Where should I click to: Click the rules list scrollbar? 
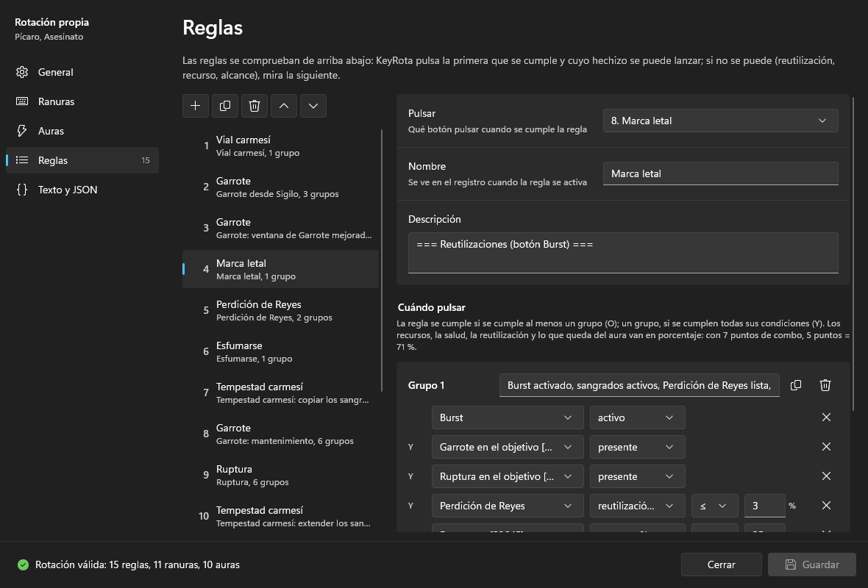pos(382,260)
